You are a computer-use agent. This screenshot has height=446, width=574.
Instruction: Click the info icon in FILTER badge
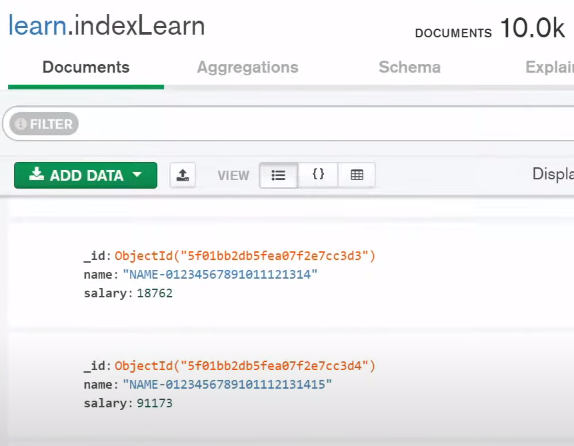(21, 124)
